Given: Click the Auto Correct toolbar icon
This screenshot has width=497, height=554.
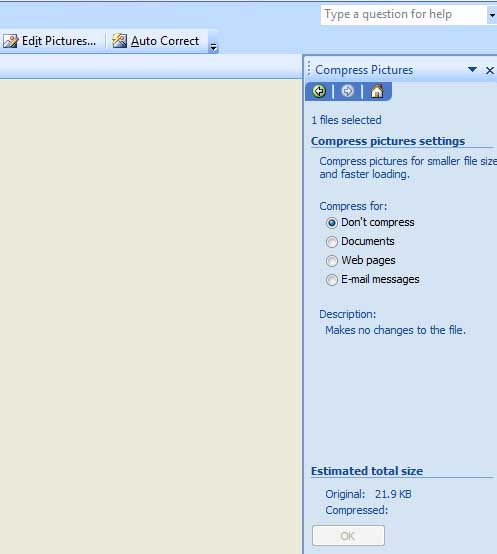Looking at the screenshot, I should pos(119,41).
